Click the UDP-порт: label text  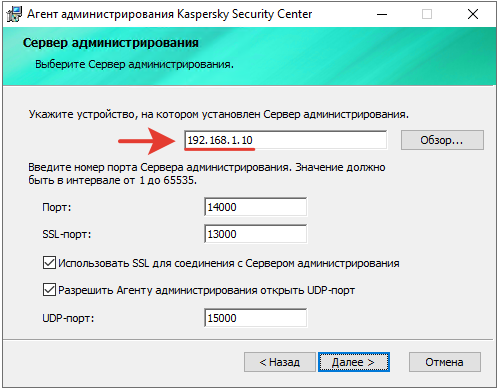click(68, 318)
